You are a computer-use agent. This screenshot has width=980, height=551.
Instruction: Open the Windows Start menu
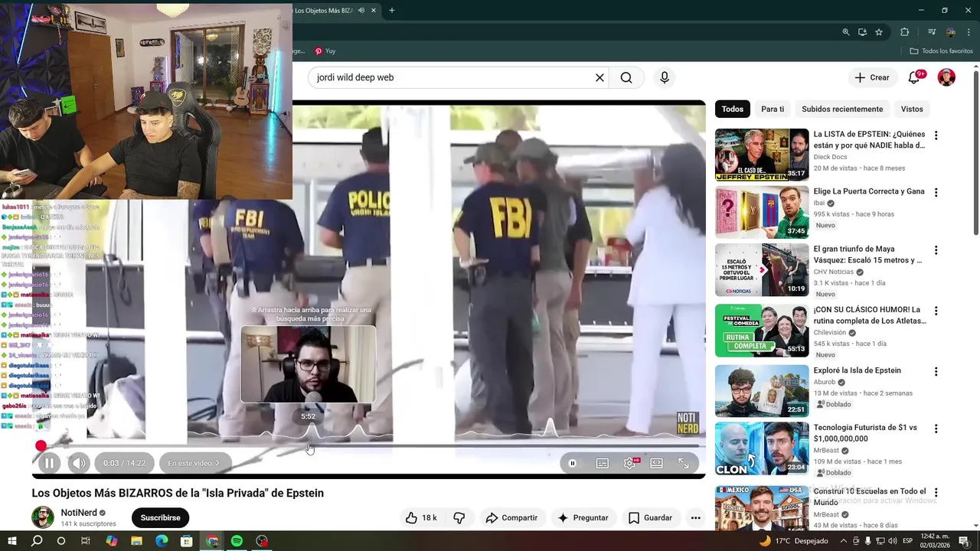(x=12, y=541)
